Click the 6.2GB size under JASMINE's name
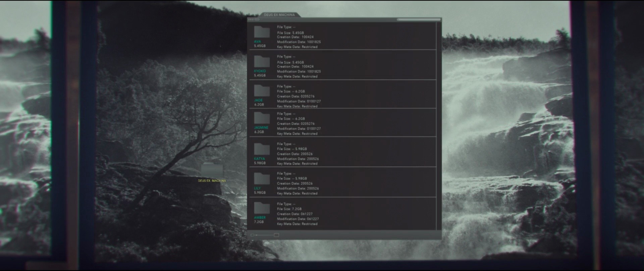The width and height of the screenshot is (644, 271). (259, 132)
